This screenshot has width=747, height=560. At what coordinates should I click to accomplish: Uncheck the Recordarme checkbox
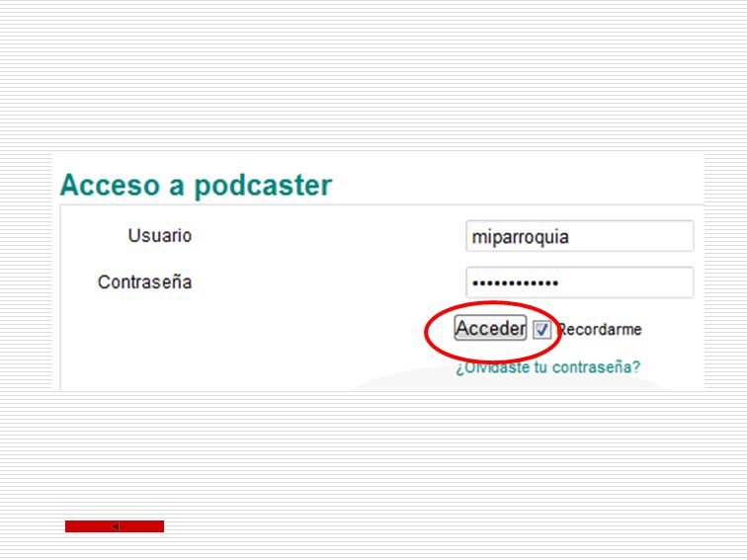point(541,330)
